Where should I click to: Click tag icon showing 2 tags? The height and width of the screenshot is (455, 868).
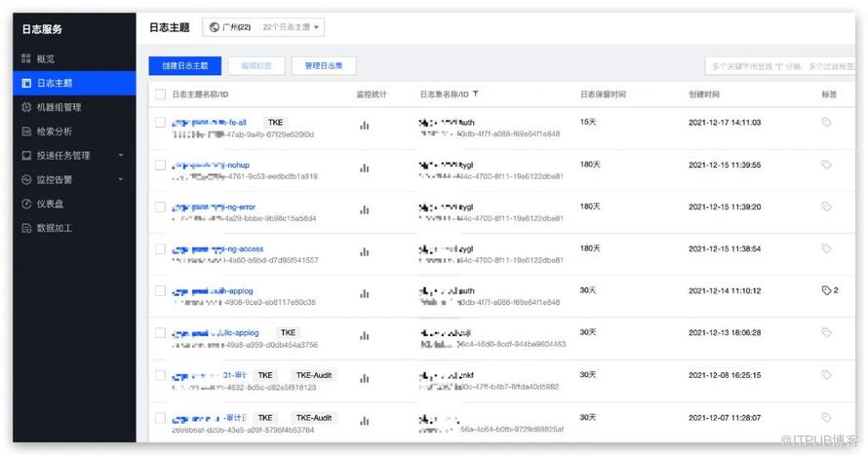pos(826,290)
